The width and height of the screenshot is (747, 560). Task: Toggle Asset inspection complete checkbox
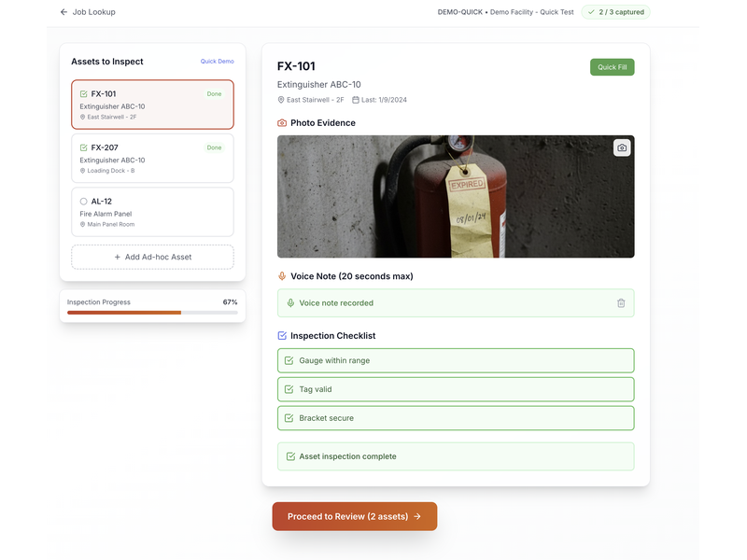coord(289,457)
